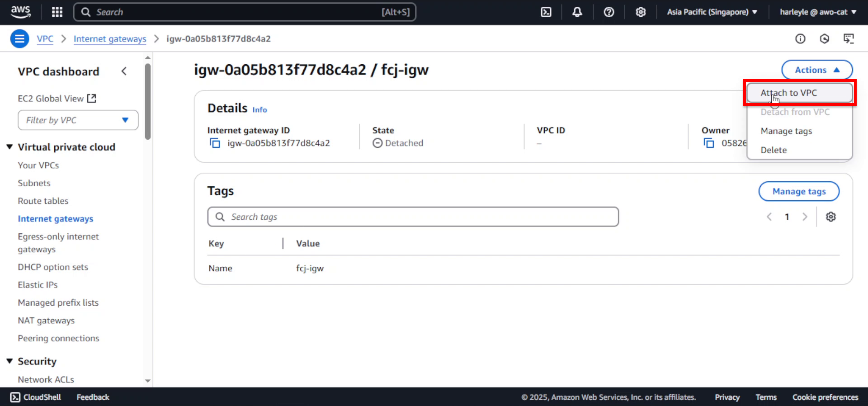The image size is (868, 406).
Task: Click Internet gateways breadcrumb link
Action: [x=110, y=39]
